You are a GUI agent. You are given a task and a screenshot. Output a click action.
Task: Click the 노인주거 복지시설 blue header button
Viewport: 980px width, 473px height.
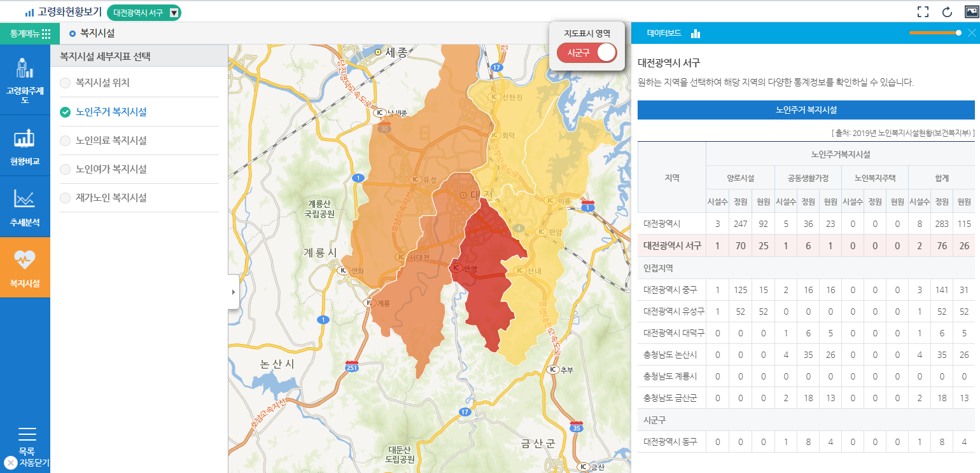click(806, 110)
